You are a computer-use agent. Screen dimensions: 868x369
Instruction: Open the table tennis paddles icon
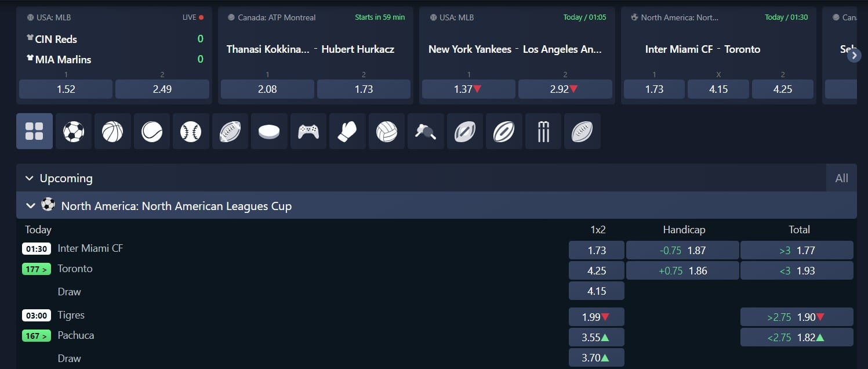click(x=426, y=131)
